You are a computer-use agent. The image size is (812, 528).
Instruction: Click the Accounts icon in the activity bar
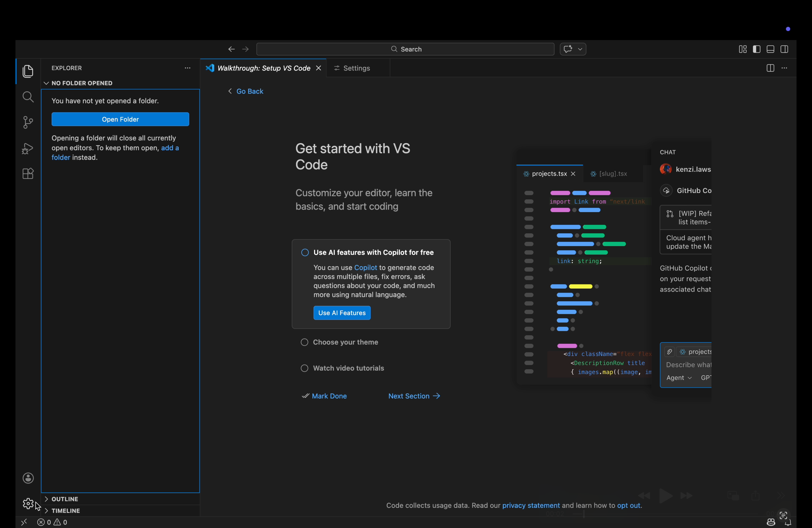pos(28,478)
